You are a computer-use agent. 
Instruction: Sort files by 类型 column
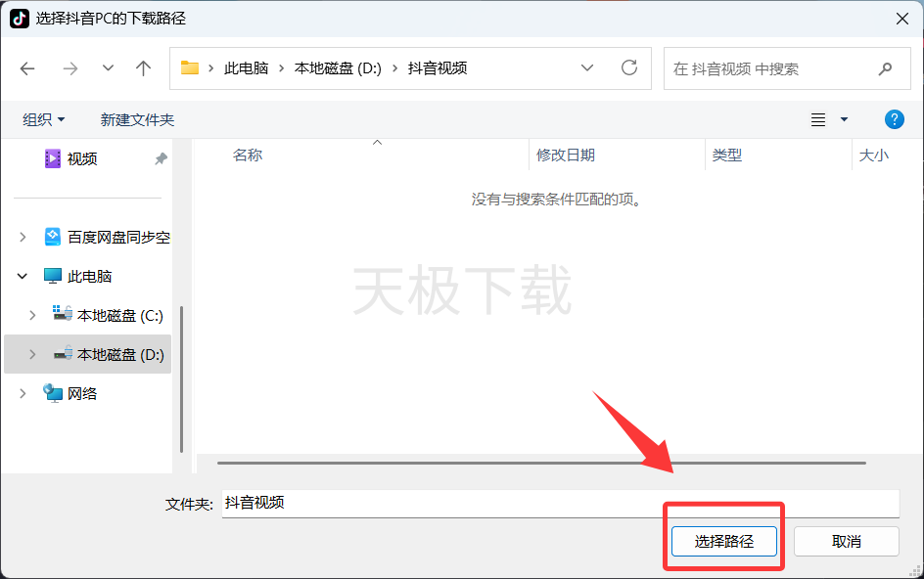pos(727,155)
